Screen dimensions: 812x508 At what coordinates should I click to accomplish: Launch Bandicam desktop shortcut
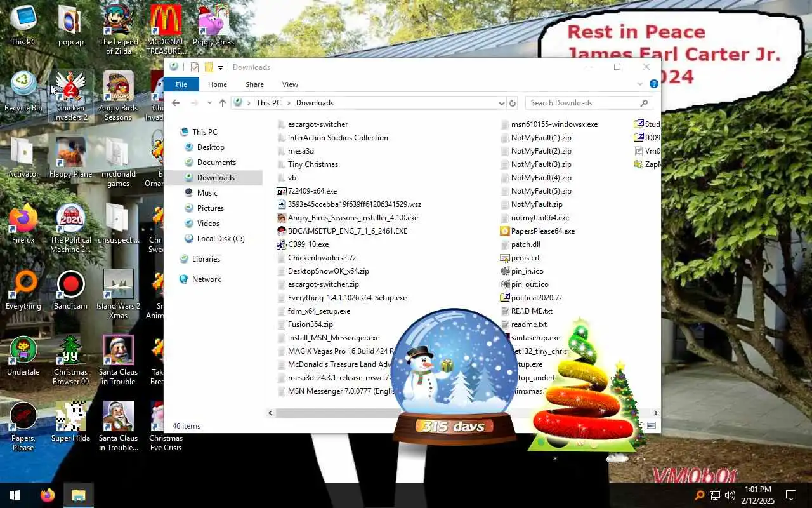[71, 290]
